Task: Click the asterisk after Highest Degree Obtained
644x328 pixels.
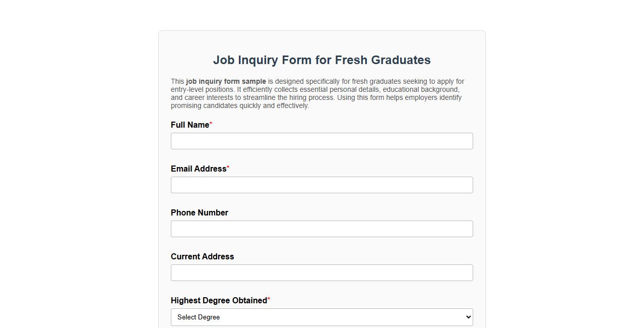Action: coord(269,298)
